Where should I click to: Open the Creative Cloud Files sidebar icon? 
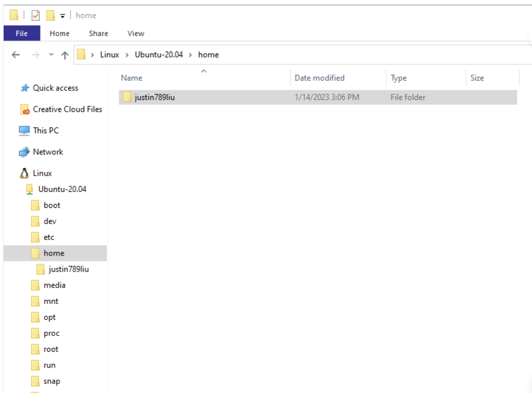(x=24, y=109)
